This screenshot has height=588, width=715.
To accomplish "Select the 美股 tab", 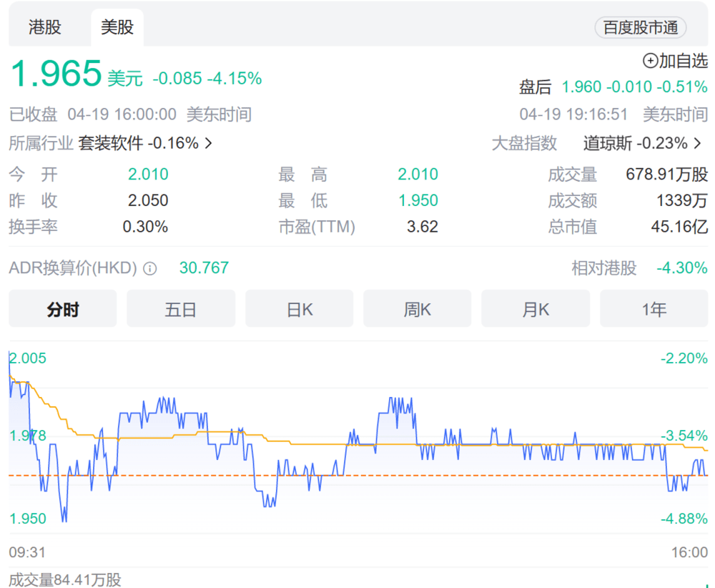I will [117, 27].
